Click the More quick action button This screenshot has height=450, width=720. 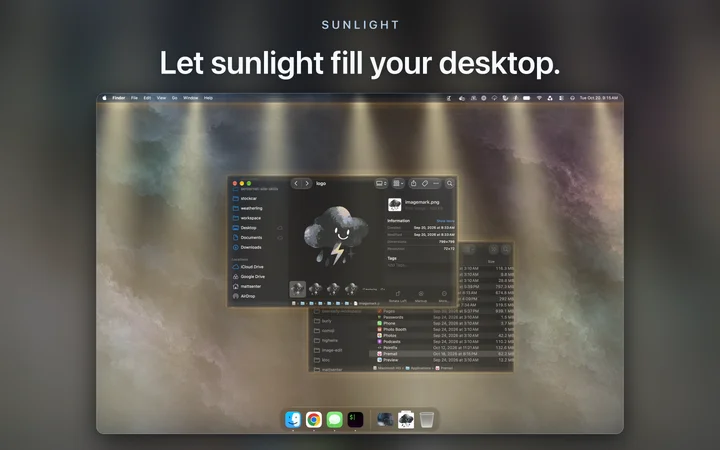(x=444, y=296)
